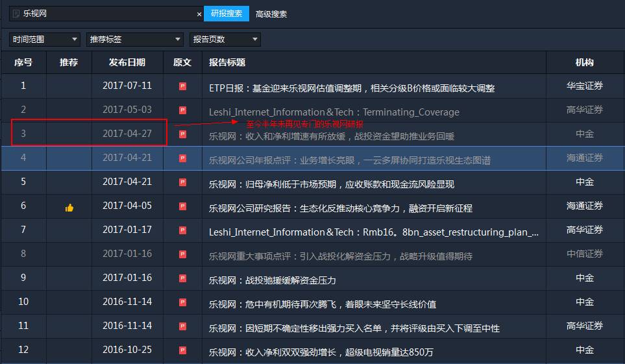
Task: Open the 推荐标签 dropdown
Action: 135,40
